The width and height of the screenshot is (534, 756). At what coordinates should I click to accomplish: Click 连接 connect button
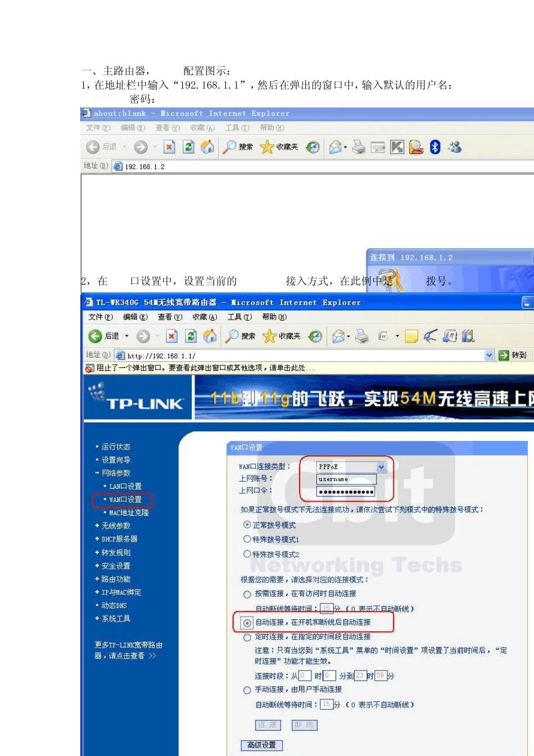pyautogui.click(x=268, y=724)
